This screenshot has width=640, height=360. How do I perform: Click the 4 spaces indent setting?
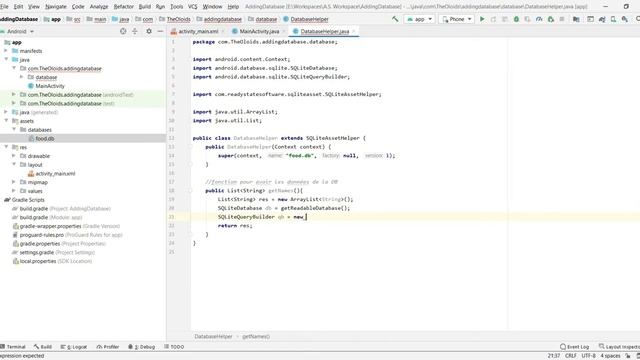(610, 356)
